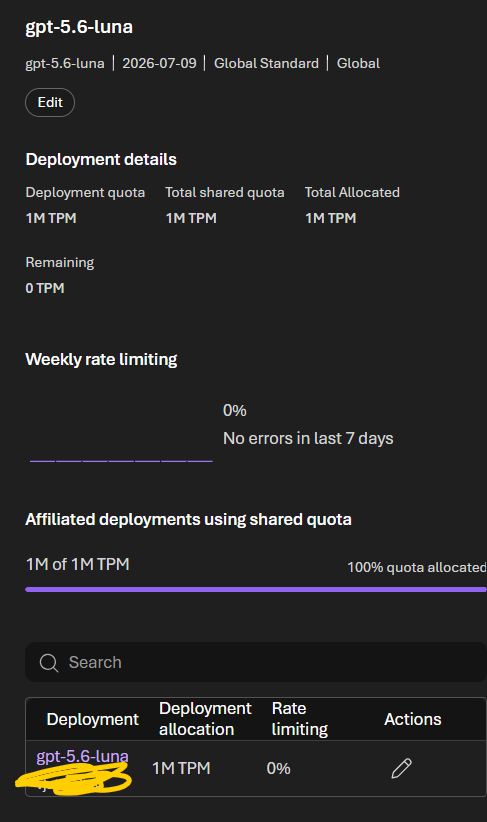Click the gpt-5.6-luna page title

(x=79, y=27)
